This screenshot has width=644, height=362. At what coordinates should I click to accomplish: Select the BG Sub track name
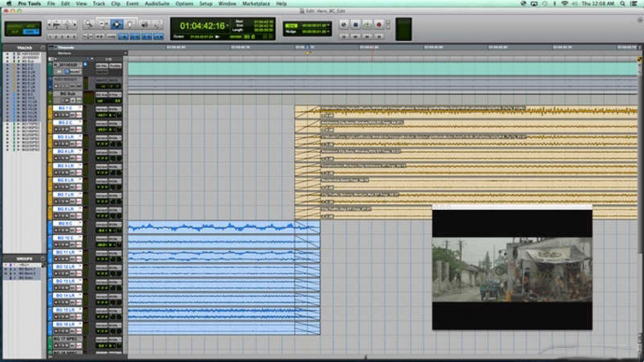[x=68, y=93]
